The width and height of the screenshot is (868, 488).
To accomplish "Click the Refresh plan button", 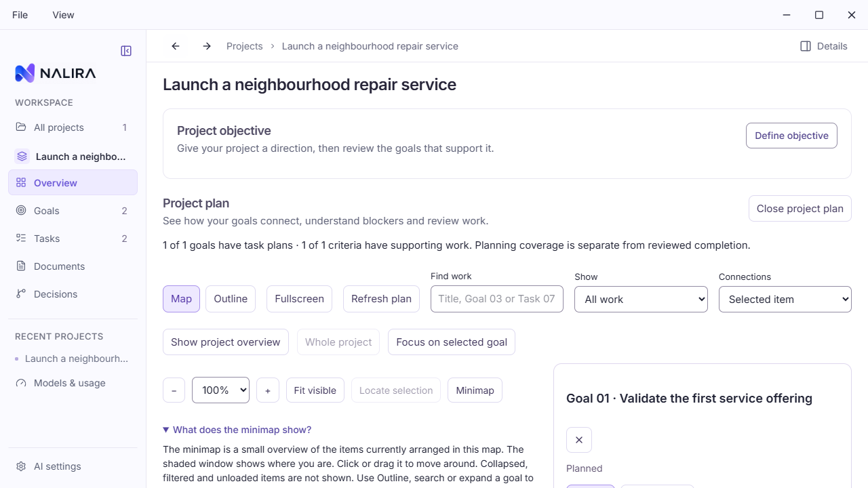I will click(381, 299).
